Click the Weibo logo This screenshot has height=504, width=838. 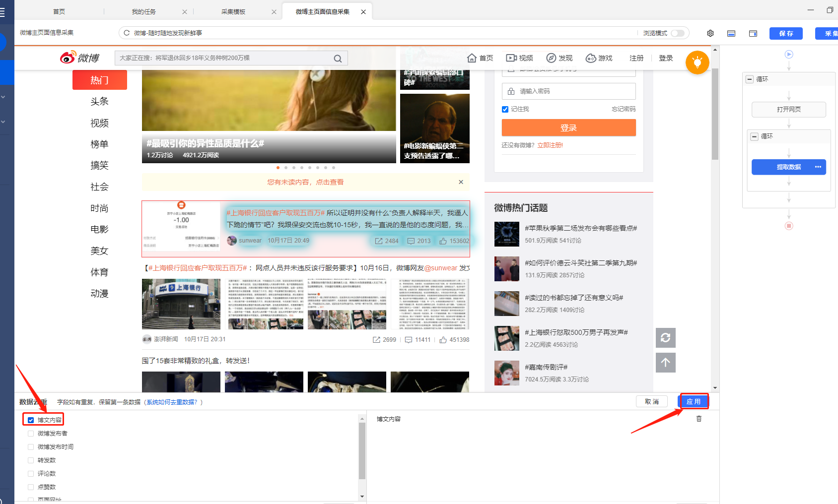pos(80,58)
